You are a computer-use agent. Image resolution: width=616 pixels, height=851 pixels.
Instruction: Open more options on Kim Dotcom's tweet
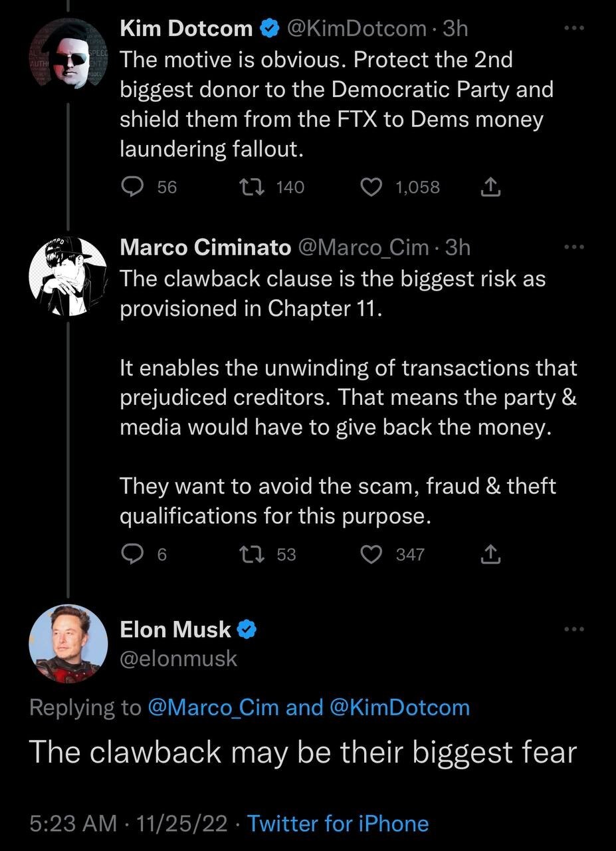[573, 29]
